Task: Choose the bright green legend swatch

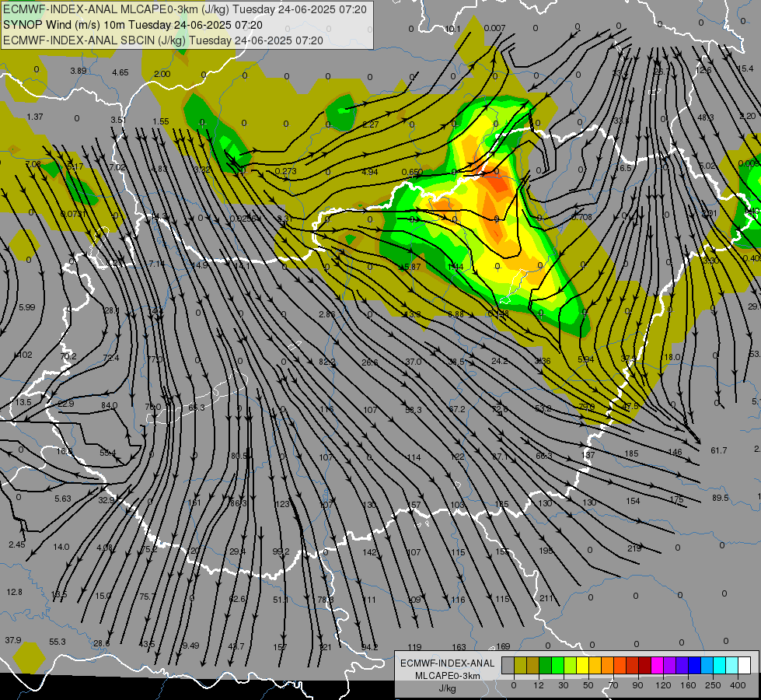Action: [x=557, y=665]
